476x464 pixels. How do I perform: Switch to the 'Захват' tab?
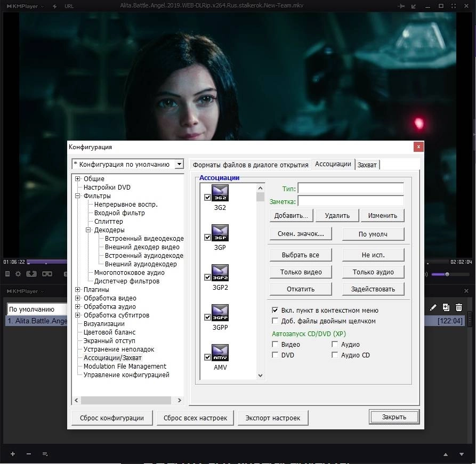tap(367, 165)
